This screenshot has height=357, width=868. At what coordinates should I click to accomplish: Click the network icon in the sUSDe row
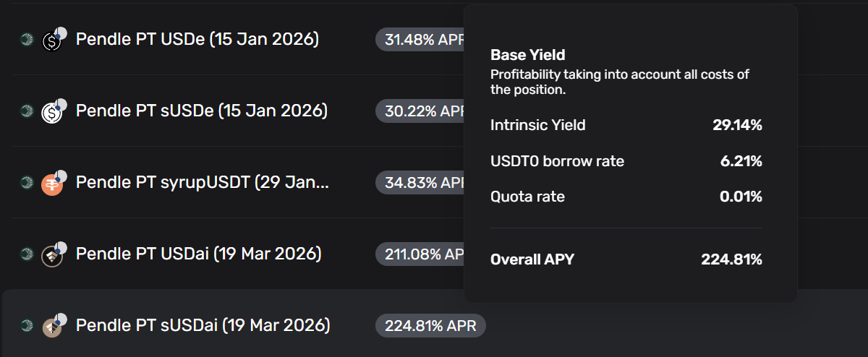(27, 111)
